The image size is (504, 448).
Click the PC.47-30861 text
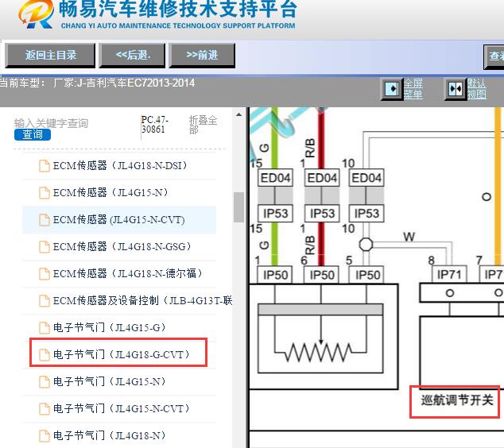[154, 125]
